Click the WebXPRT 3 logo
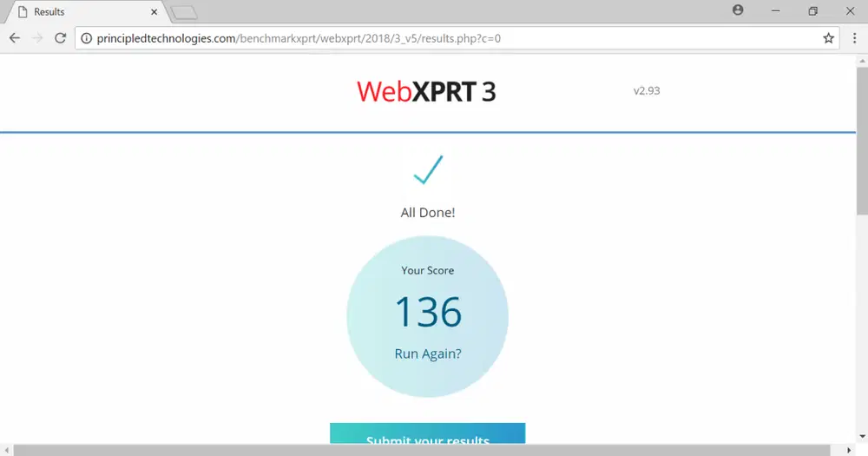Viewport: 868px width, 456px height. click(426, 91)
